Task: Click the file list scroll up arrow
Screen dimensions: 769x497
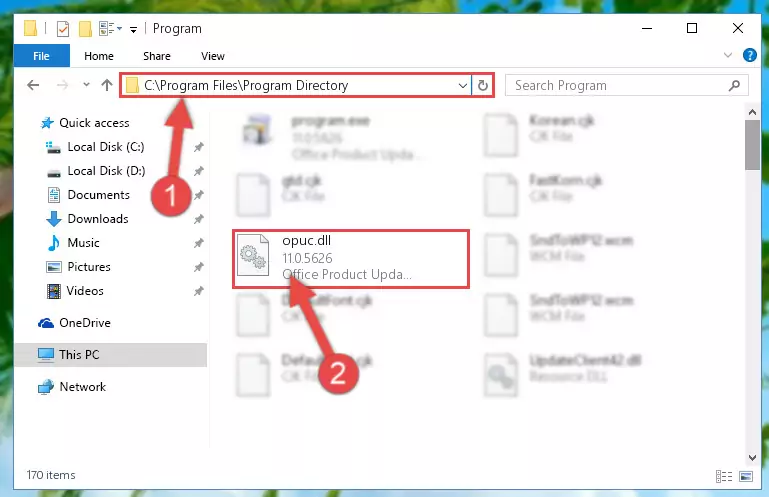Action: pos(752,112)
